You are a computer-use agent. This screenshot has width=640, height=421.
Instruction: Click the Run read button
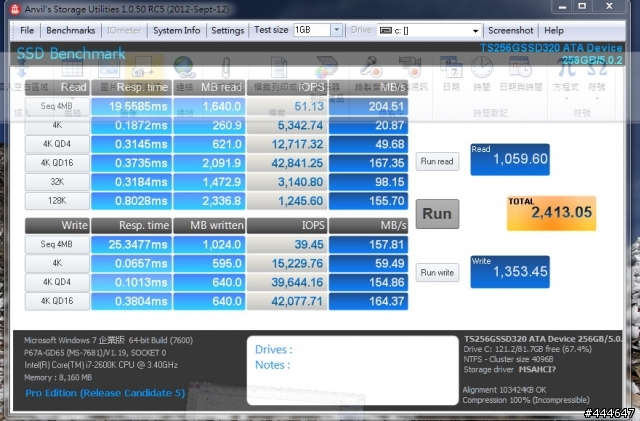[437, 161]
